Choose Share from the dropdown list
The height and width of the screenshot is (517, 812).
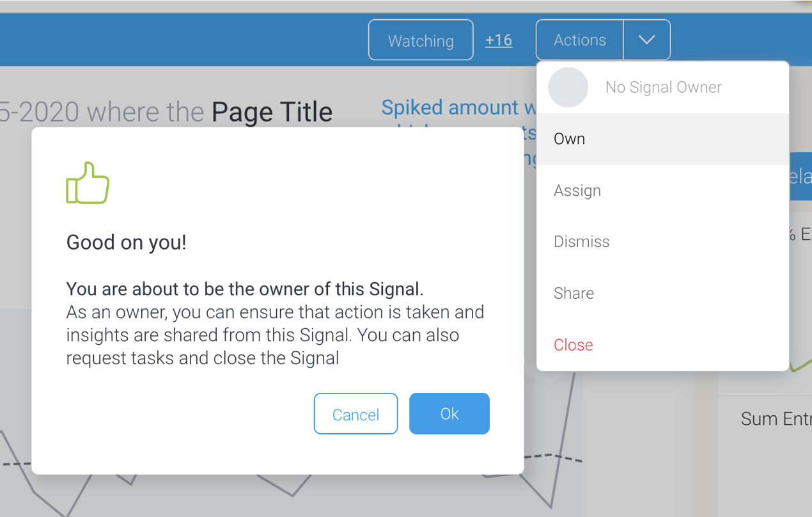coord(662,293)
